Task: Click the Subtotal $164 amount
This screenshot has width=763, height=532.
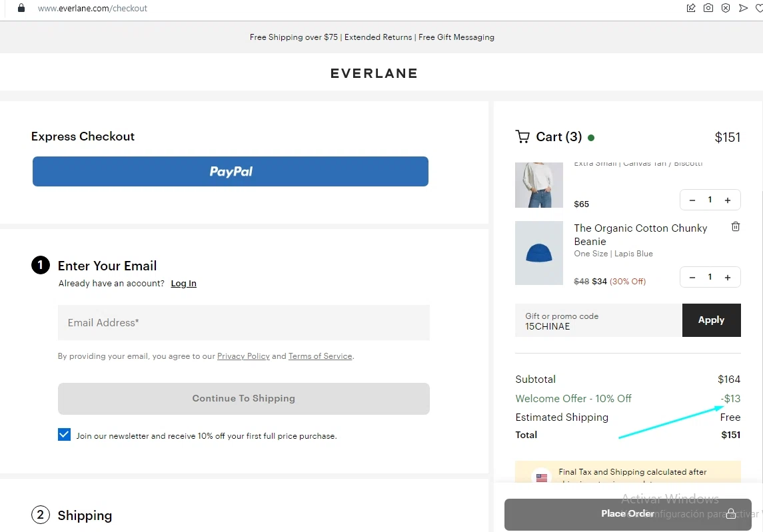Action: point(729,380)
